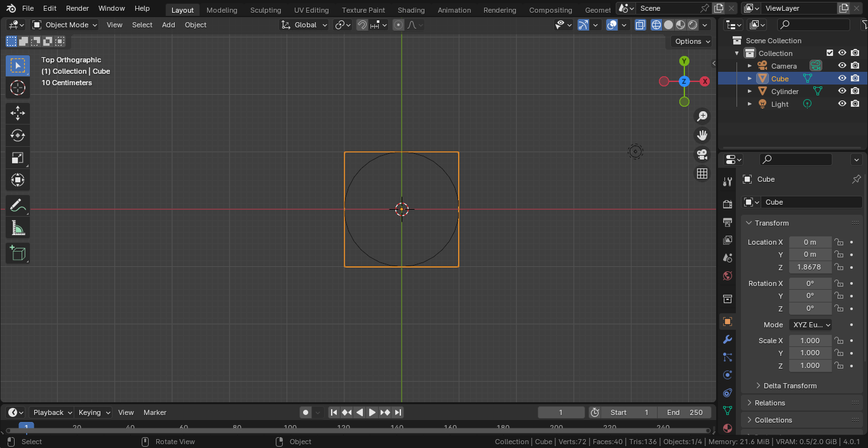Click red X axis on navigation gizmo

705,81
